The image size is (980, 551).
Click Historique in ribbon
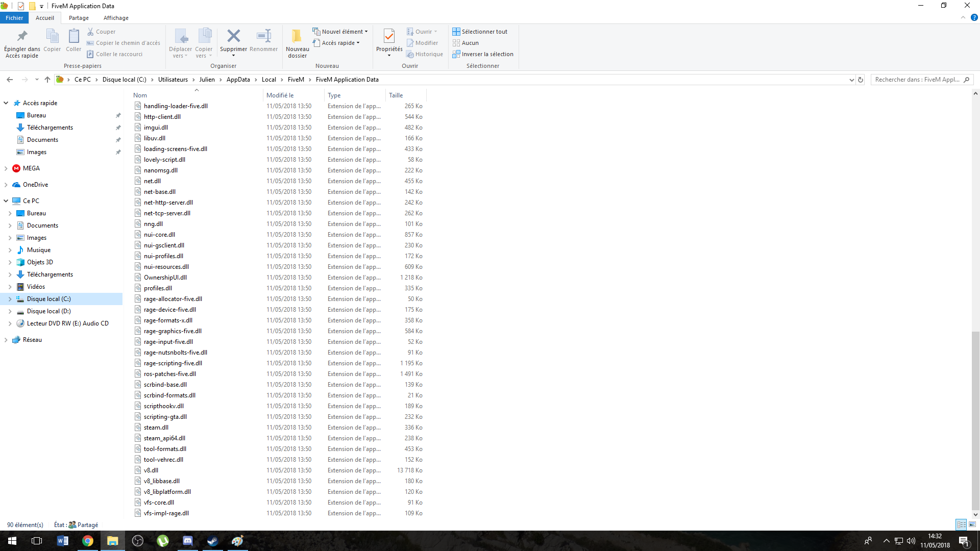tap(424, 54)
